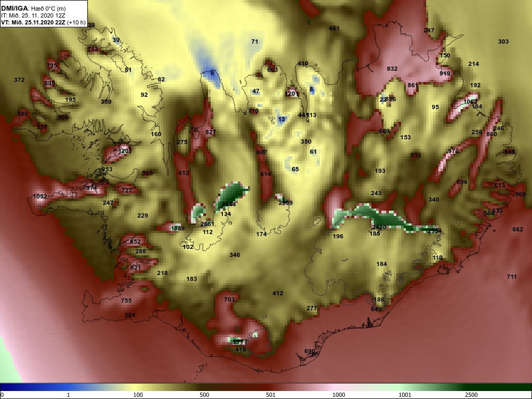Click the 976 value label
532x399 pixels.
tap(453, 151)
